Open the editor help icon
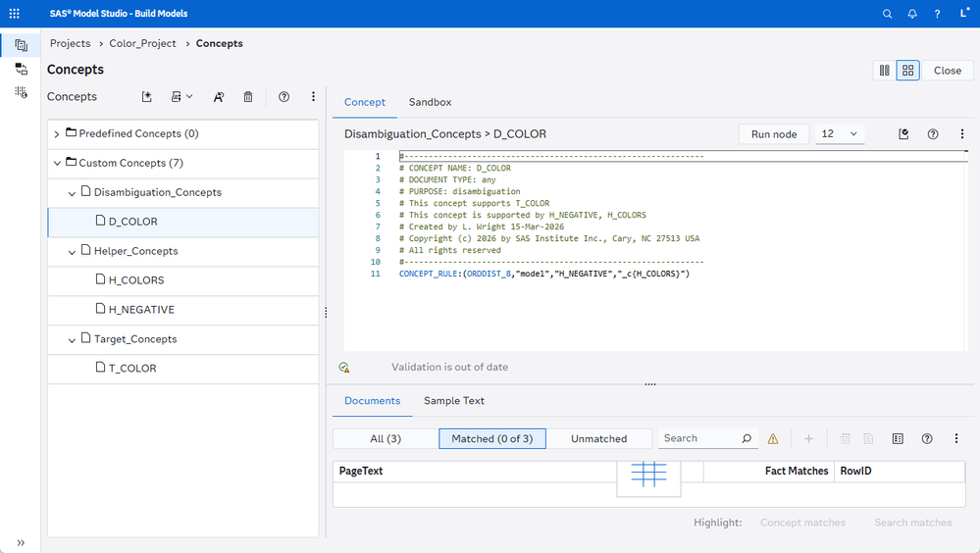Viewport: 980px width, 553px height. click(x=933, y=133)
